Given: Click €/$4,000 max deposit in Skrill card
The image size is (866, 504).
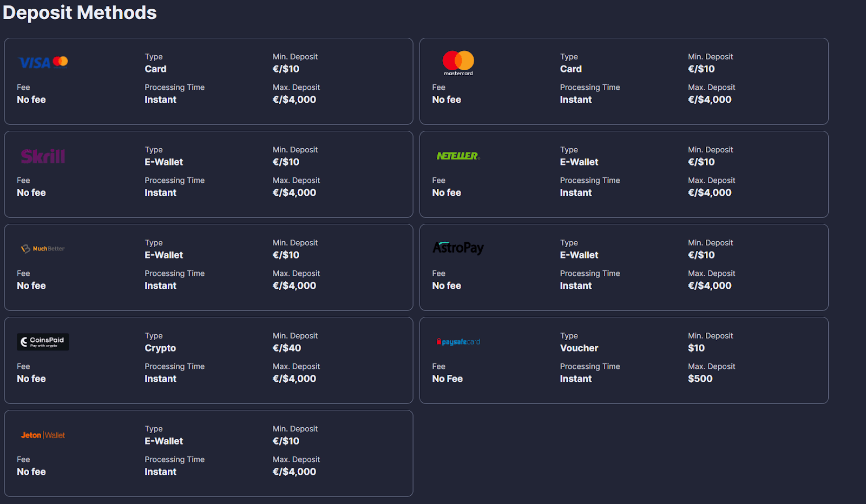Looking at the screenshot, I should click(x=294, y=193).
